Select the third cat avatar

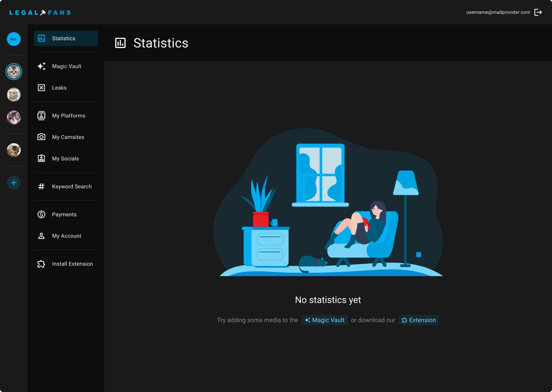point(14,117)
